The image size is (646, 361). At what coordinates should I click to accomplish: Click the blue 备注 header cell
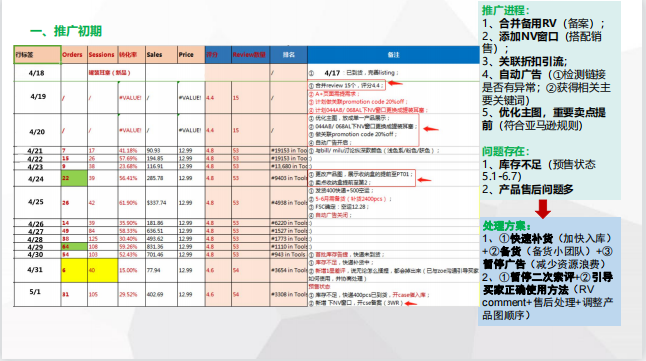(x=393, y=55)
